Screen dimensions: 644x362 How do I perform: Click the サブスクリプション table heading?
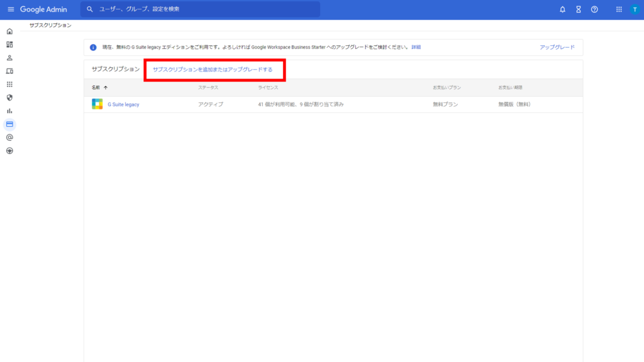click(116, 69)
